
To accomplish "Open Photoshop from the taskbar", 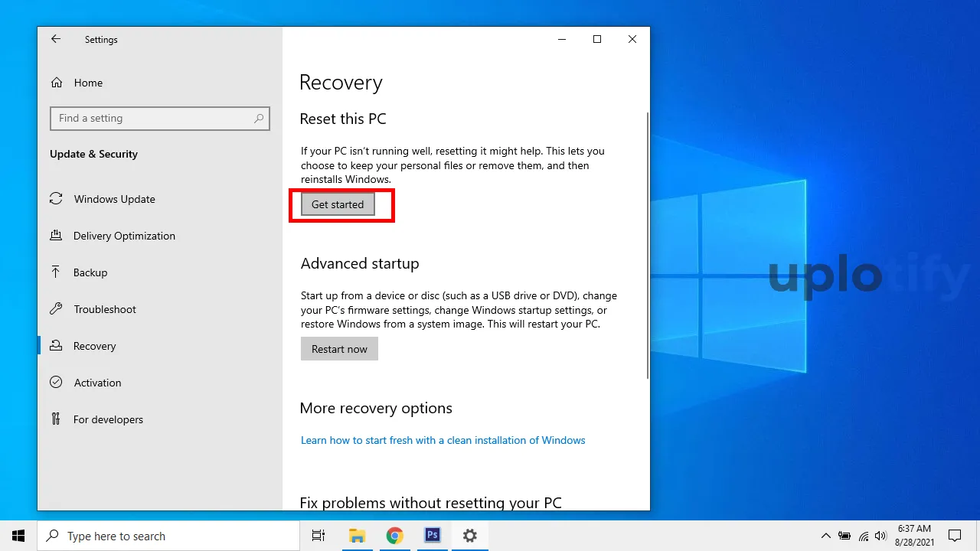I will point(432,536).
